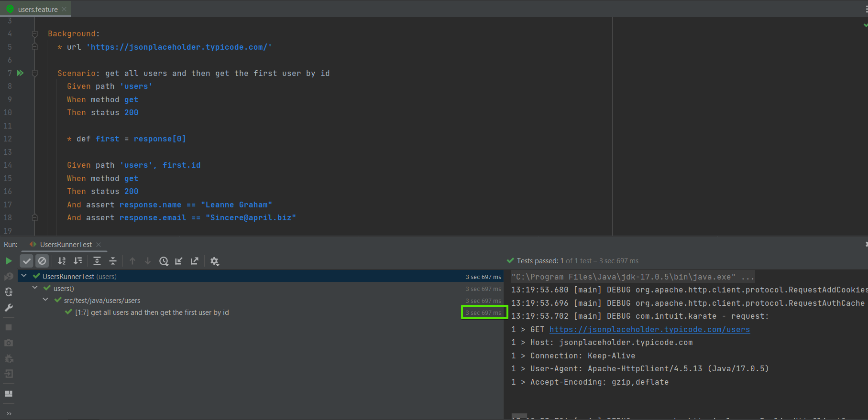Screen dimensions: 868x420
Task: Close the users.feature editor tab
Action: point(64,9)
